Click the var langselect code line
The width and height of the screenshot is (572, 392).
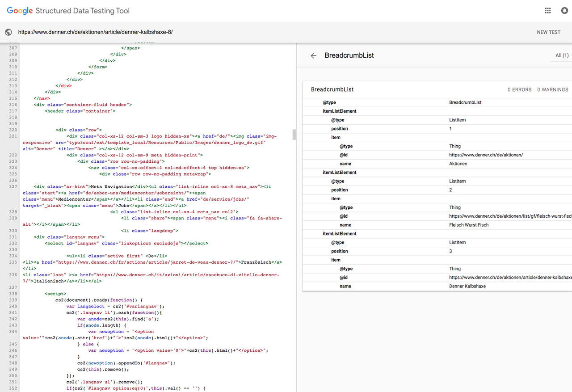(115, 306)
